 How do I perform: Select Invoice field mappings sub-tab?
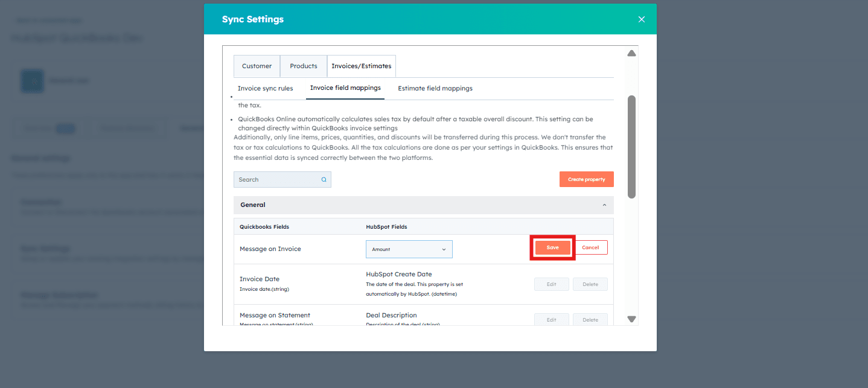(x=345, y=88)
